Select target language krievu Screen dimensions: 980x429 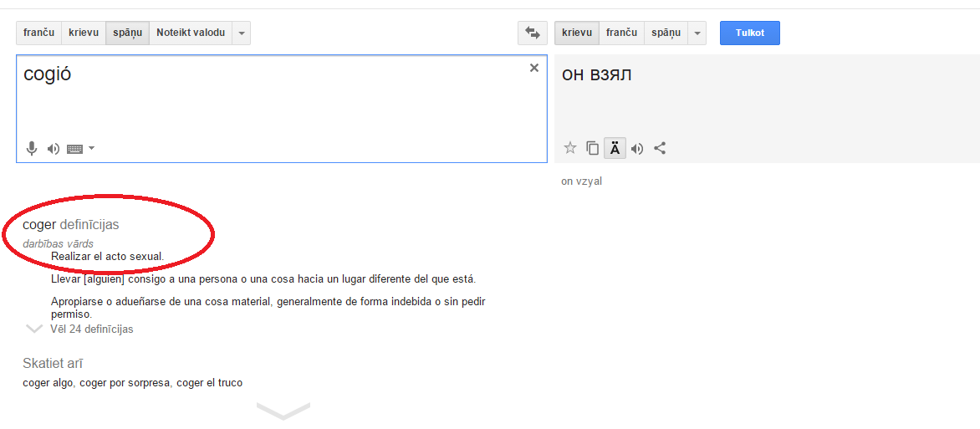tap(577, 33)
